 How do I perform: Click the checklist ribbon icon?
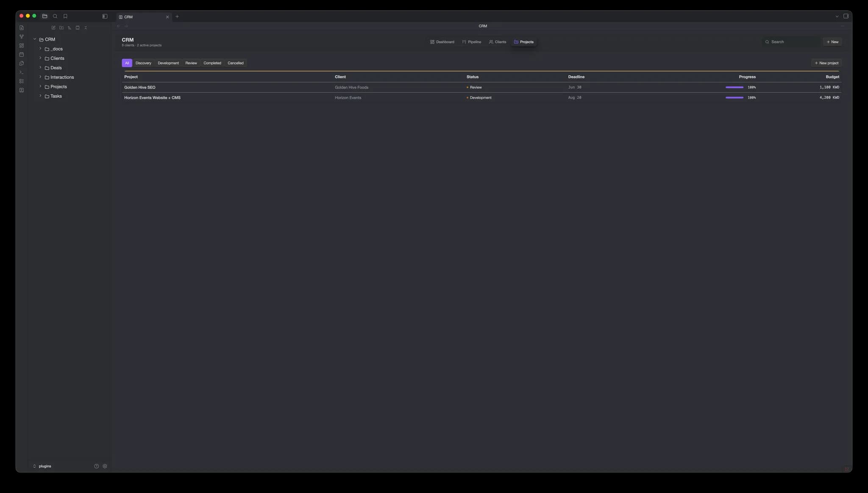(22, 81)
